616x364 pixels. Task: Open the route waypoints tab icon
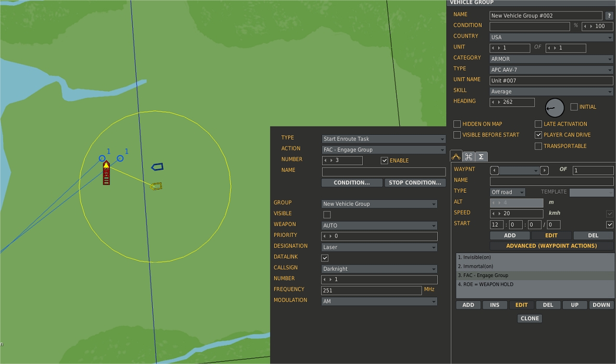455,156
